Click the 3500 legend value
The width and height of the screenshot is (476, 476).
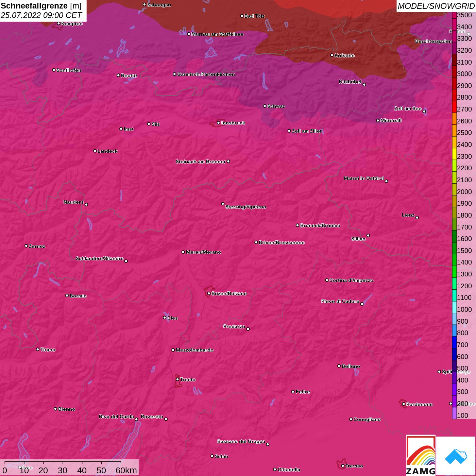pyautogui.click(x=464, y=15)
